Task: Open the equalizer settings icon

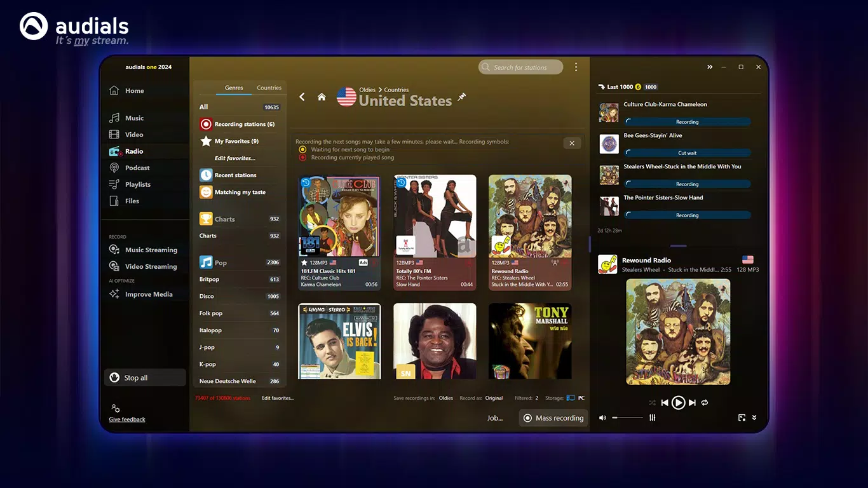Action: [652, 417]
